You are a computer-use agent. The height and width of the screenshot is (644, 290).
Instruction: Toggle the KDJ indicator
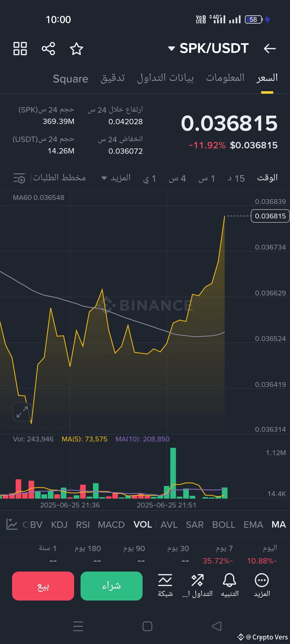(x=59, y=525)
